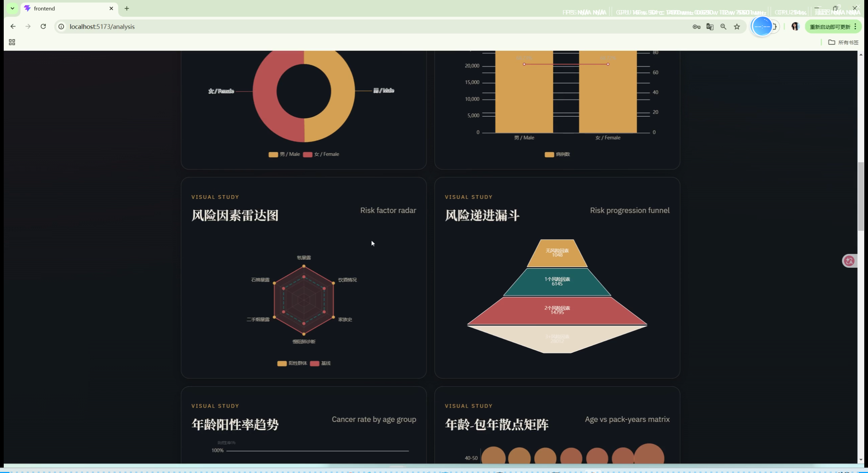Open the Chrome three-dot menu

click(855, 27)
